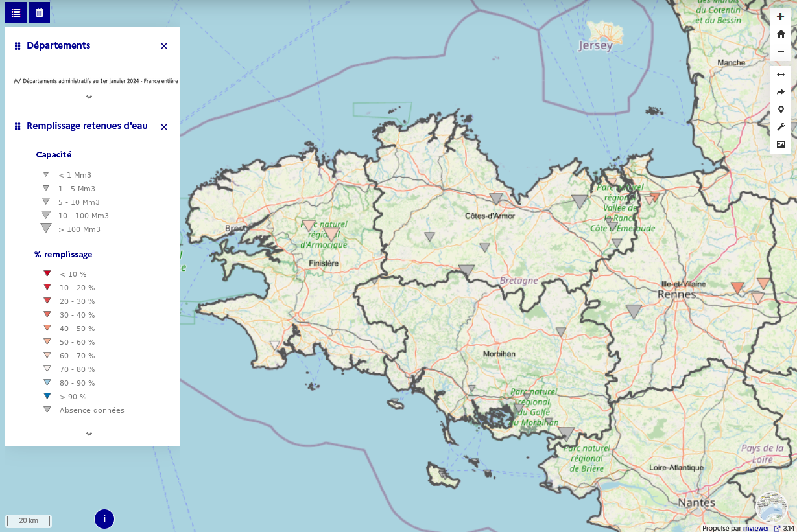Remove the Départements layer
Screen dimensions: 797x532
click(x=164, y=46)
